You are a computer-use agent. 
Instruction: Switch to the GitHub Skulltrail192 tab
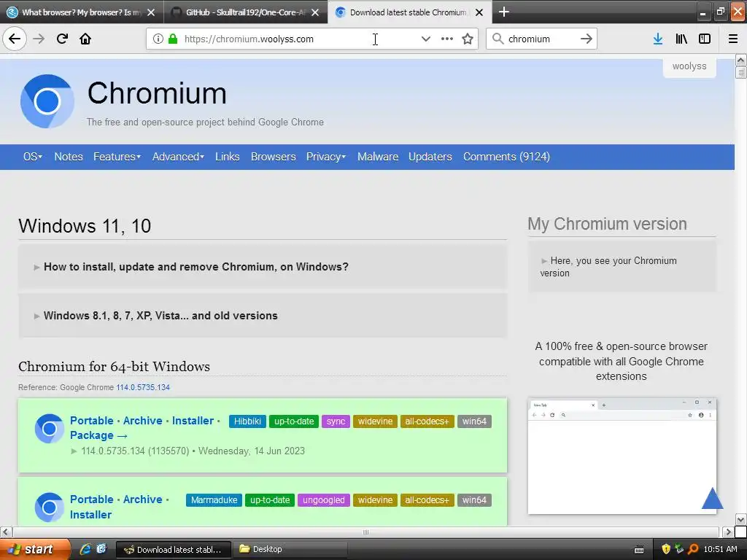[245, 12]
